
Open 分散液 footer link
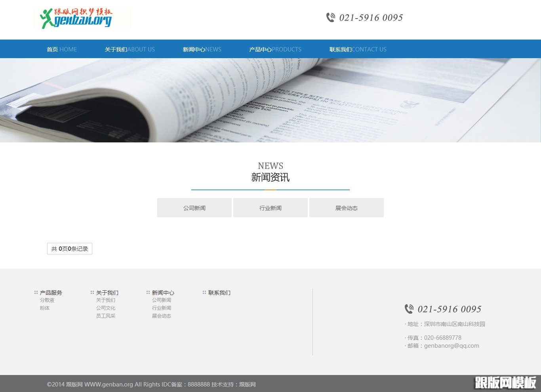[x=47, y=300]
